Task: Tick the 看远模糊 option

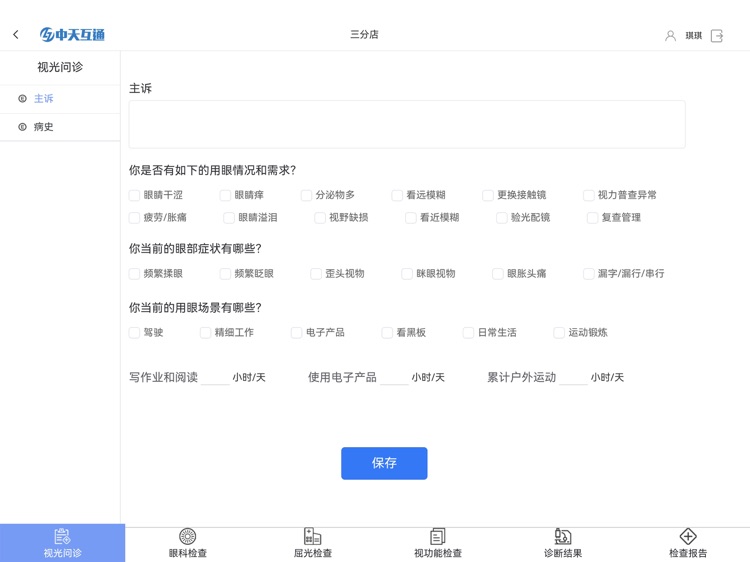Action: click(x=397, y=195)
